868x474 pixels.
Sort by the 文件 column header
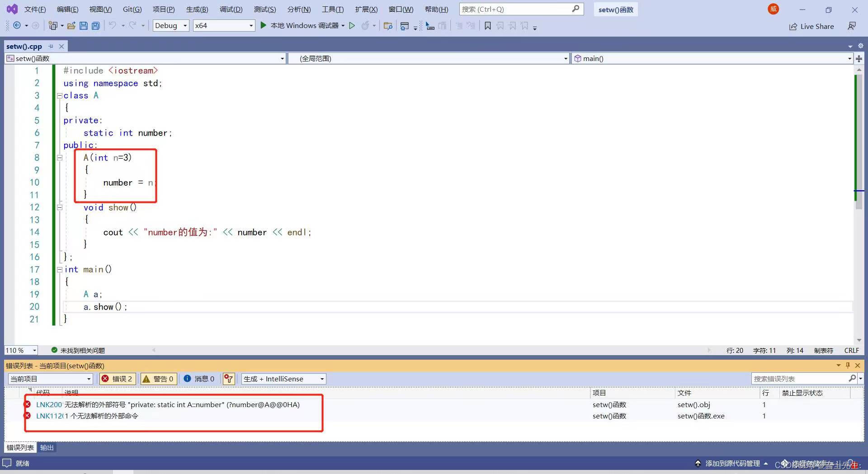point(684,393)
